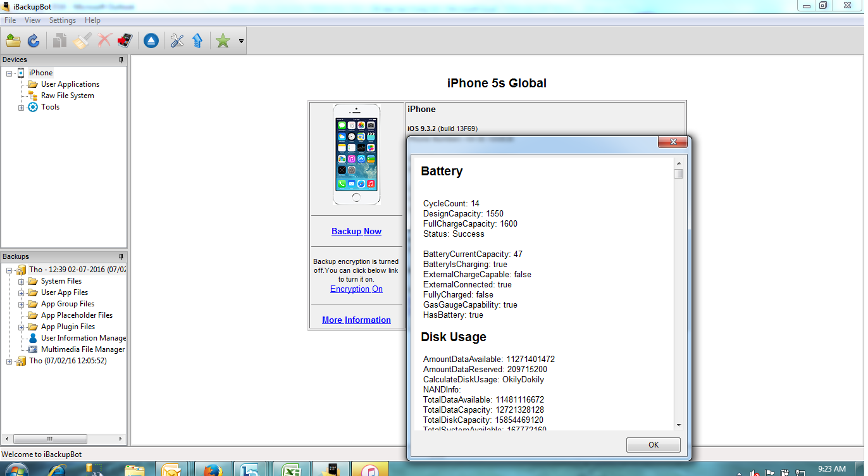Open backup folder using the green-arrow folder icon
Image resolution: width=868 pixels, height=476 pixels.
tap(13, 41)
